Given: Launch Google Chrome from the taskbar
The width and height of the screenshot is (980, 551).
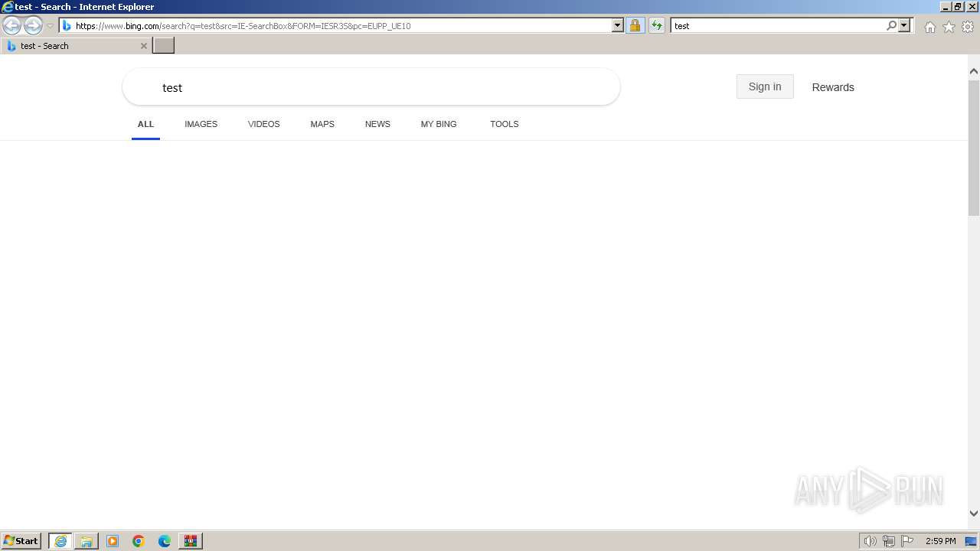Looking at the screenshot, I should point(139,541).
